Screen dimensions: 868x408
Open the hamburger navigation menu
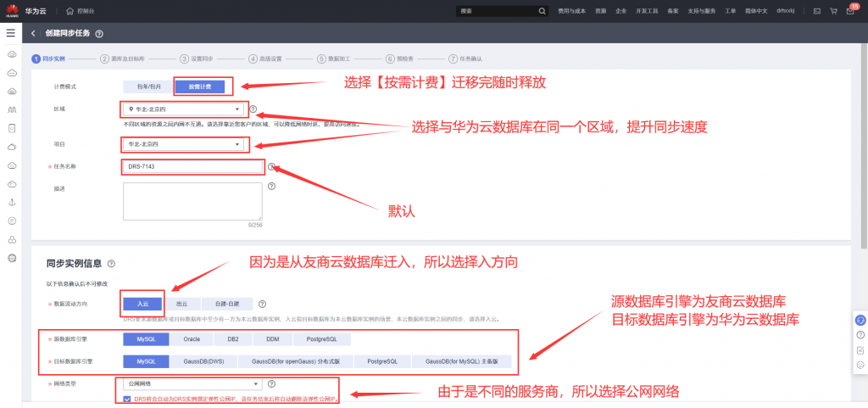click(10, 33)
